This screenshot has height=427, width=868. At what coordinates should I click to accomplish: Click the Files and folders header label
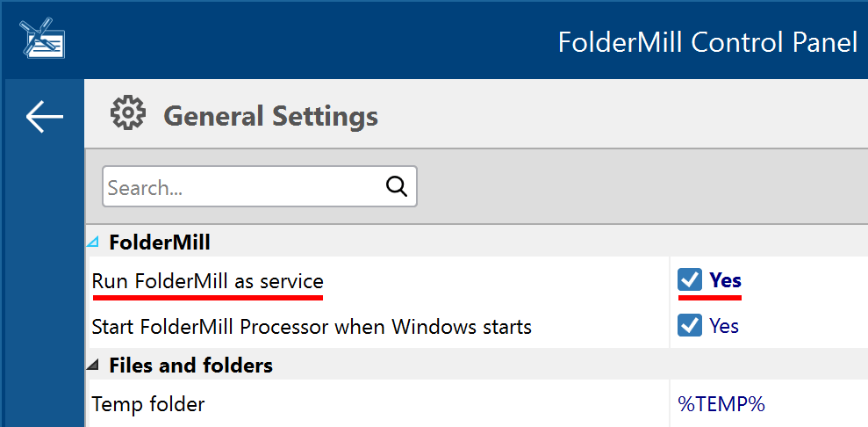tap(191, 365)
